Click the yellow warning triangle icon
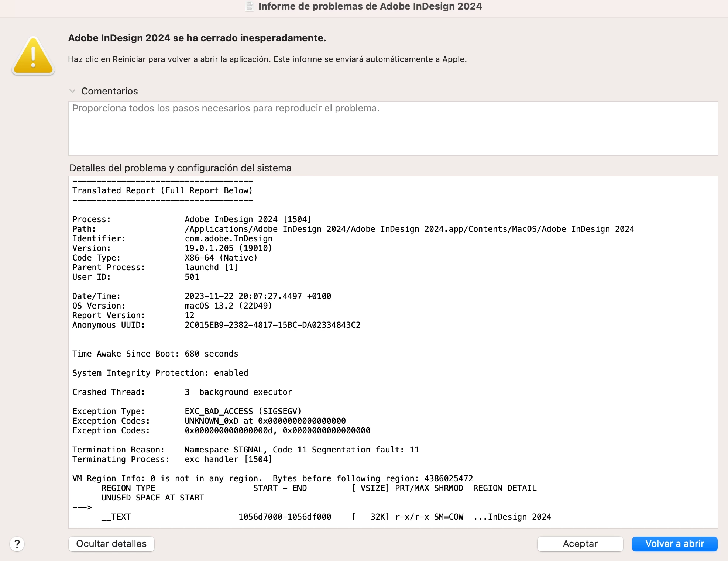Screen dimensions: 728x561 pos(33,56)
